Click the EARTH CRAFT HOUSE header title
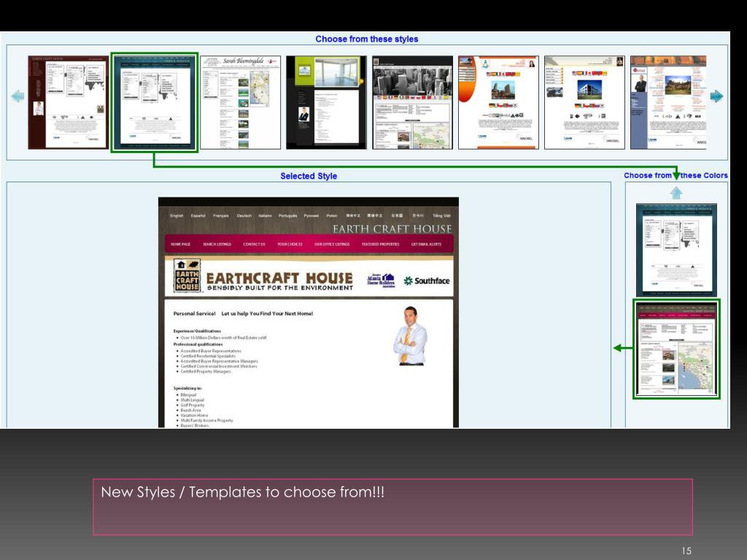Image resolution: width=747 pixels, height=560 pixels. click(392, 229)
